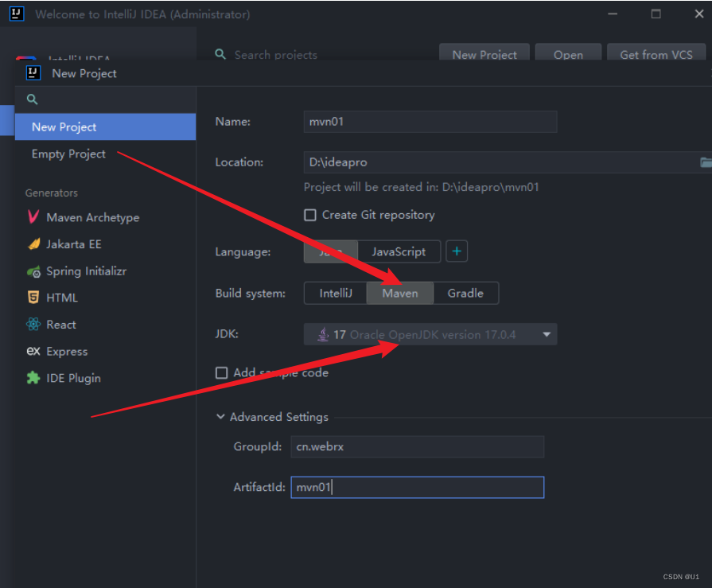
Task: Click the React atom icon
Action: point(33,324)
